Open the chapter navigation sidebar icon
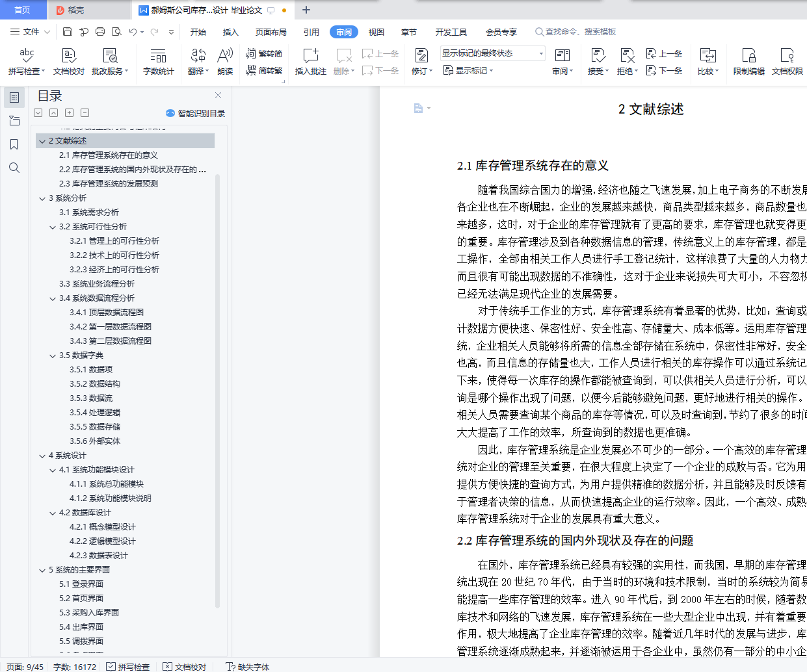The image size is (807, 672). click(14, 121)
